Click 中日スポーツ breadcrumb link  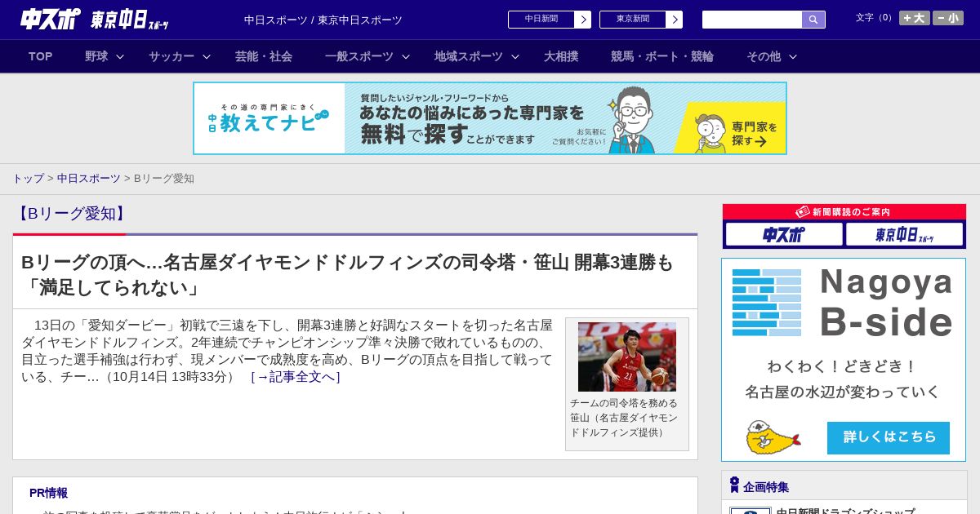[89, 179]
